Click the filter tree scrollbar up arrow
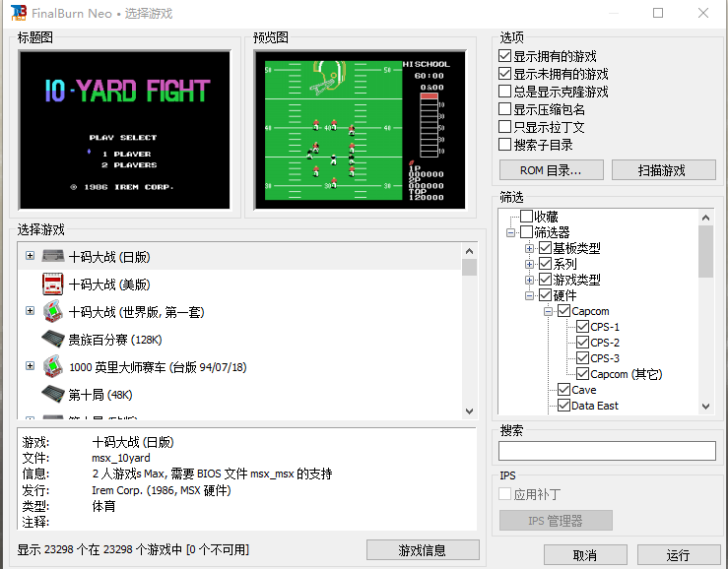728x569 pixels. pyautogui.click(x=705, y=218)
